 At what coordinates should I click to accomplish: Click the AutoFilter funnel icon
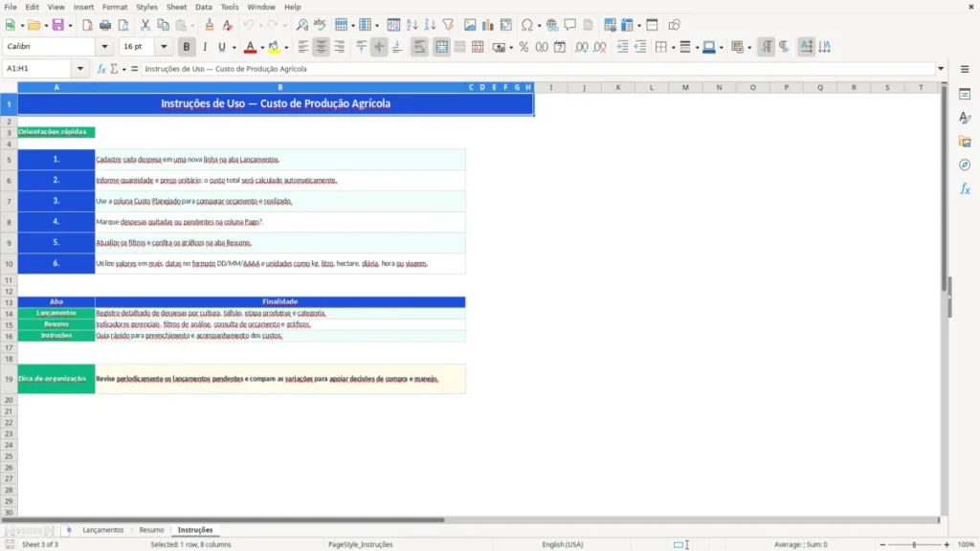pyautogui.click(x=448, y=25)
